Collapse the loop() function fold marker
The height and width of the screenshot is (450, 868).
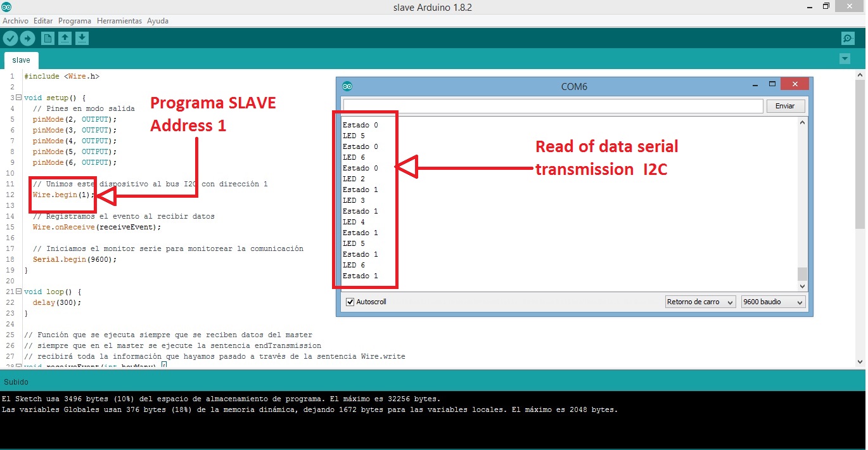(x=18, y=292)
